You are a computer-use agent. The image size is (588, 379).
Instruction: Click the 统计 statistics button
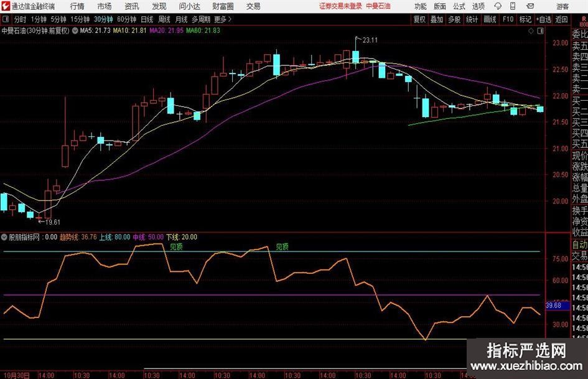[x=472, y=19]
